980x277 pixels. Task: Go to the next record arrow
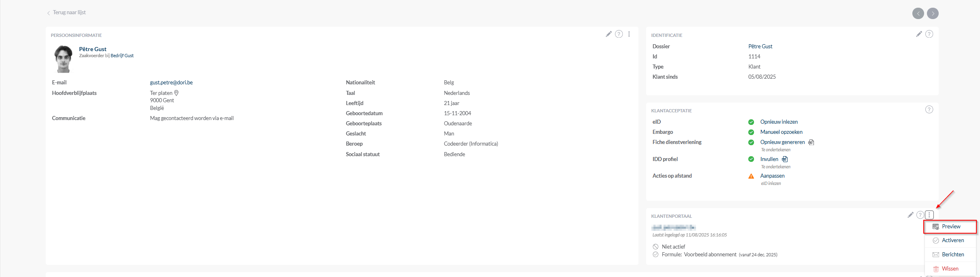(x=933, y=13)
